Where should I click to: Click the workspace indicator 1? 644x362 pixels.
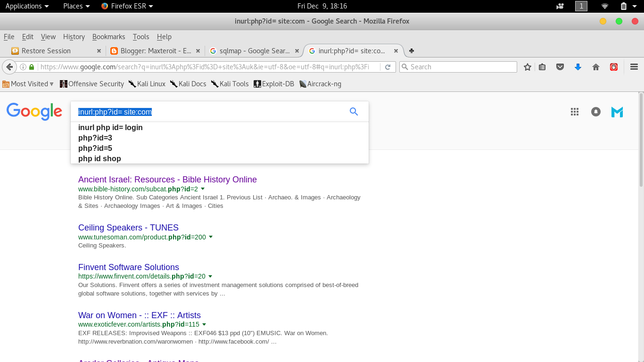click(581, 6)
